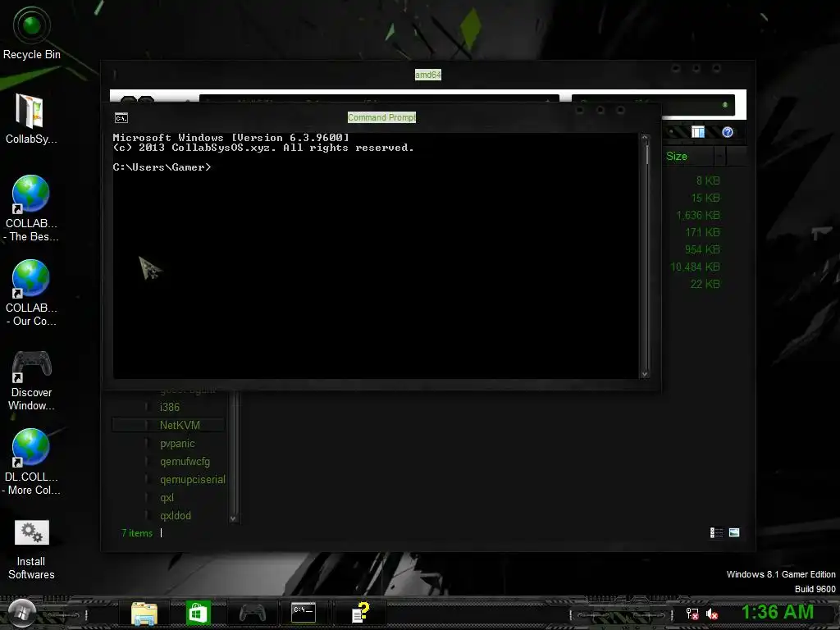The image size is (840, 630).
Task: Select the NetKVM folder in tree
Action: [x=180, y=426]
